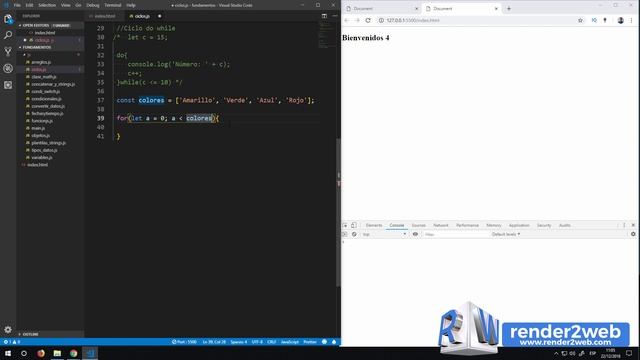Toggle live expression eye icon in console
This screenshot has width=640, height=360.
415,234
